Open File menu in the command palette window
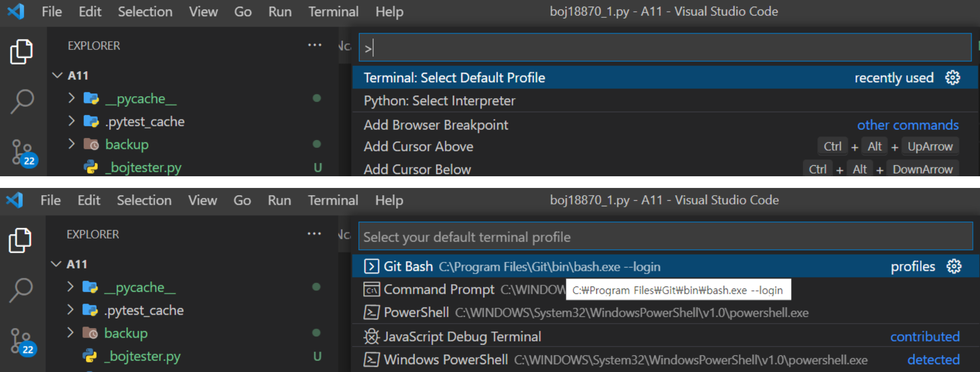This screenshot has height=372, width=980. click(52, 12)
